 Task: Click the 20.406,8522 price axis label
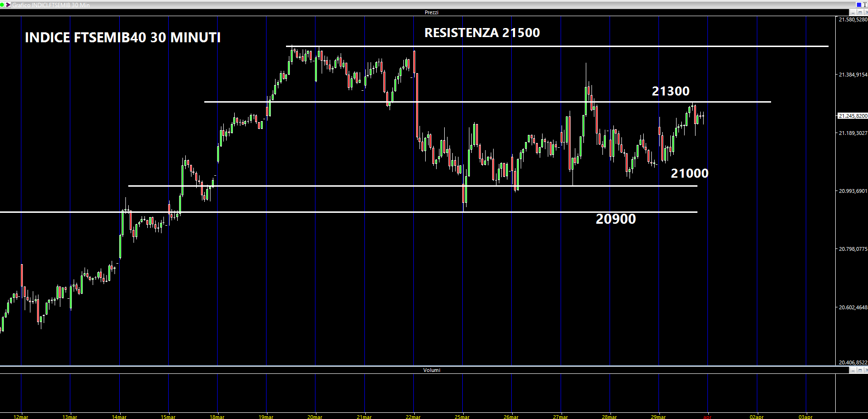click(853, 362)
